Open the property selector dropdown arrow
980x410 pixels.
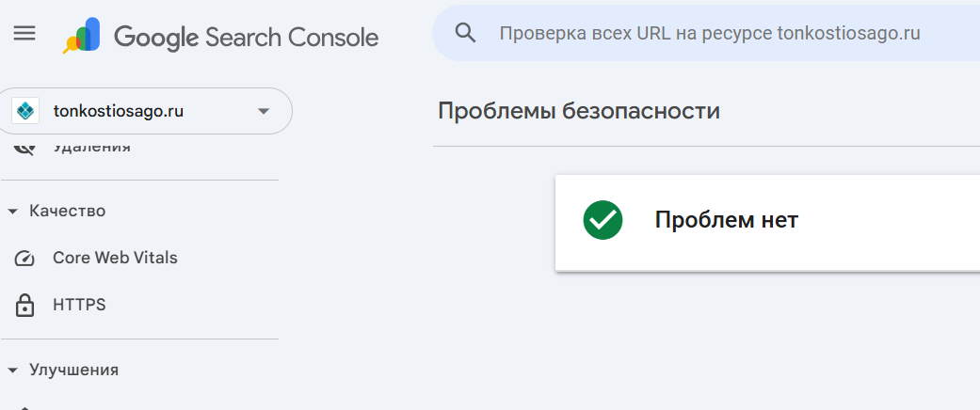click(264, 111)
